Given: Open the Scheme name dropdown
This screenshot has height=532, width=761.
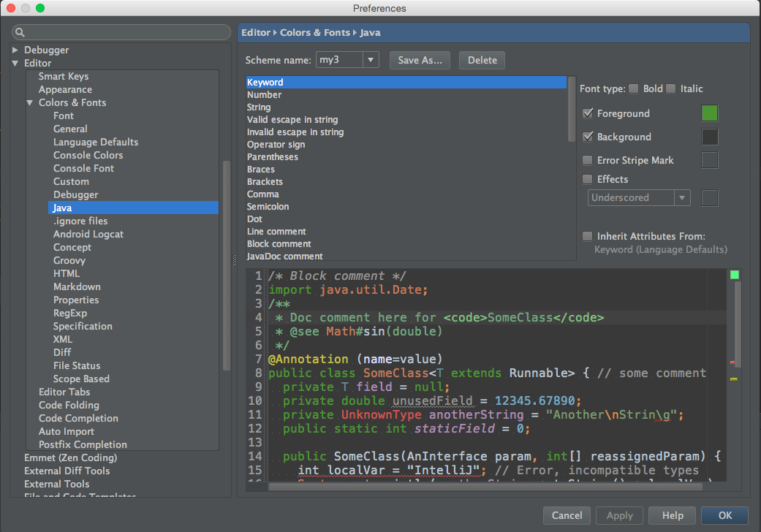Looking at the screenshot, I should pyautogui.click(x=347, y=60).
